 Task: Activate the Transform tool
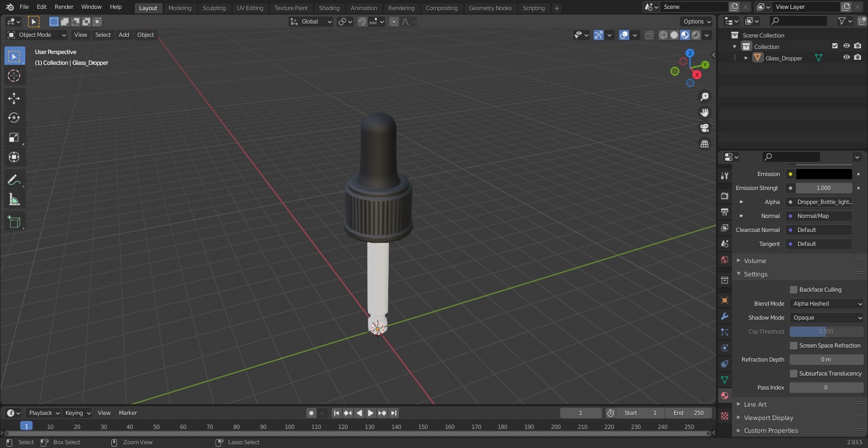pos(14,157)
